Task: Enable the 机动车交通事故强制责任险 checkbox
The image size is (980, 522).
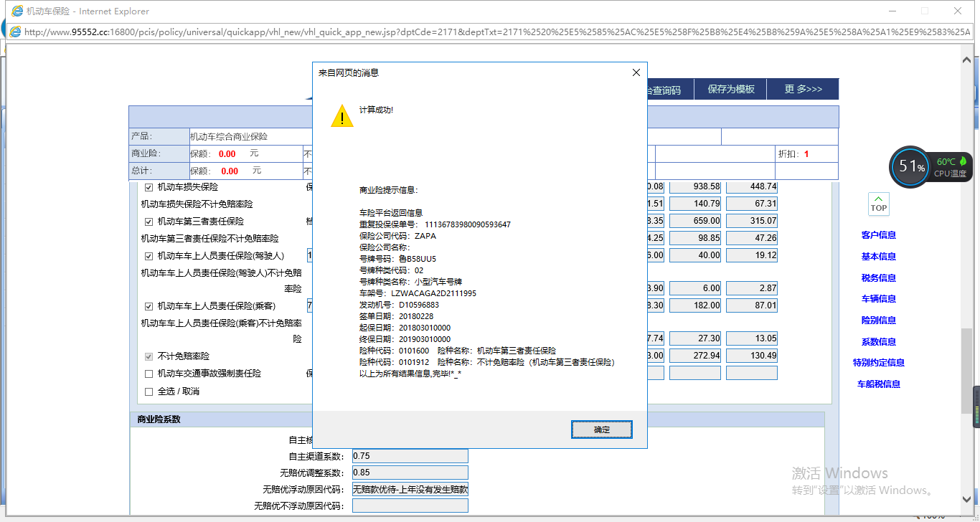Action: pos(149,374)
